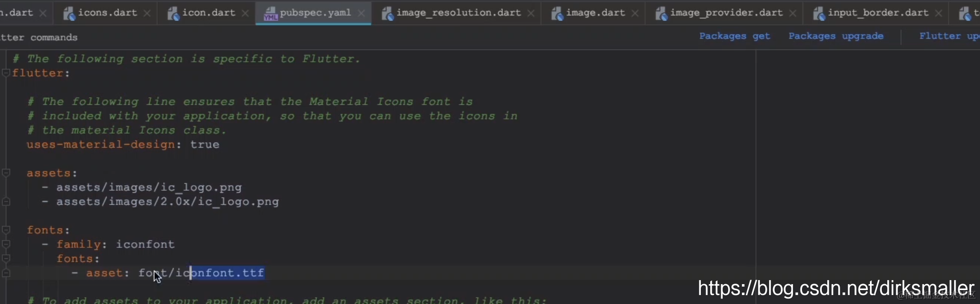Click the value true
This screenshot has width=980, height=304.
coord(205,145)
